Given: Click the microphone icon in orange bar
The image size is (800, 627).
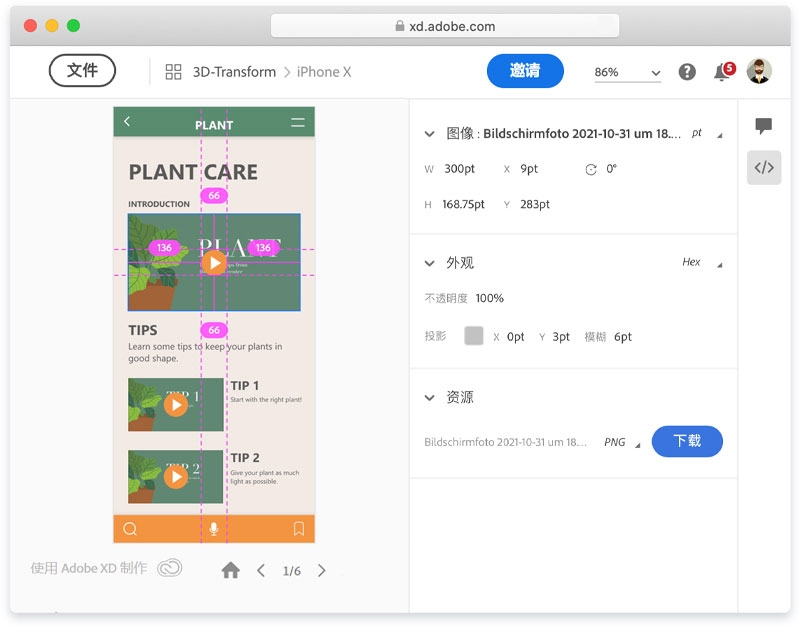Looking at the screenshot, I should [x=214, y=529].
